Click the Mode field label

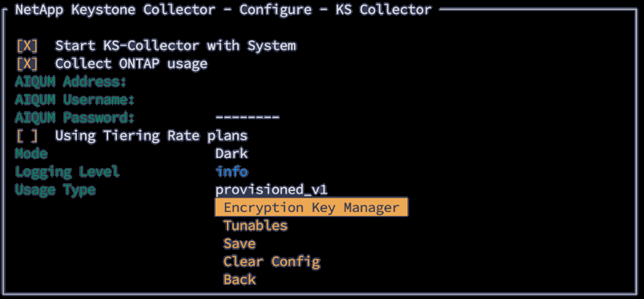(31, 153)
